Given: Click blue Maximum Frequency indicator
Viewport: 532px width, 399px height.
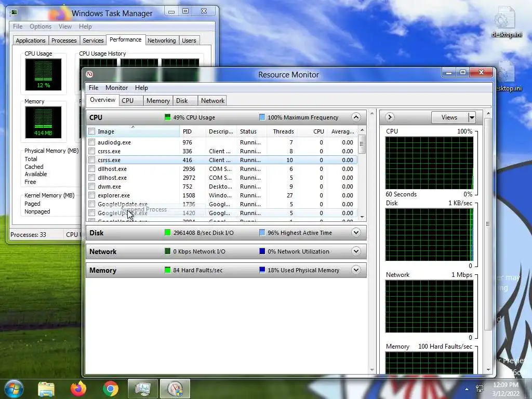Looking at the screenshot, I should 262,117.
